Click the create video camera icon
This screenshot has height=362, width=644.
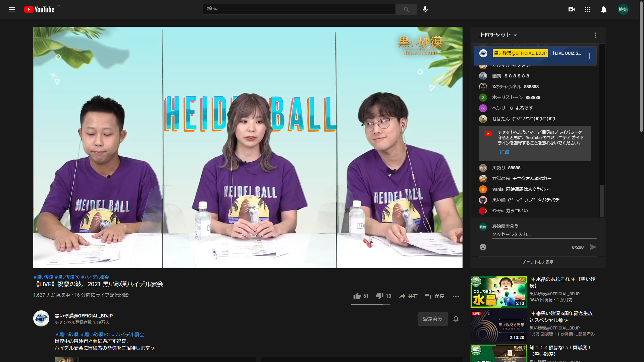pos(572,9)
